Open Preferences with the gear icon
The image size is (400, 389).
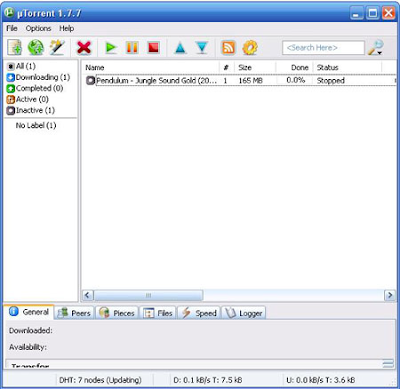[250, 48]
